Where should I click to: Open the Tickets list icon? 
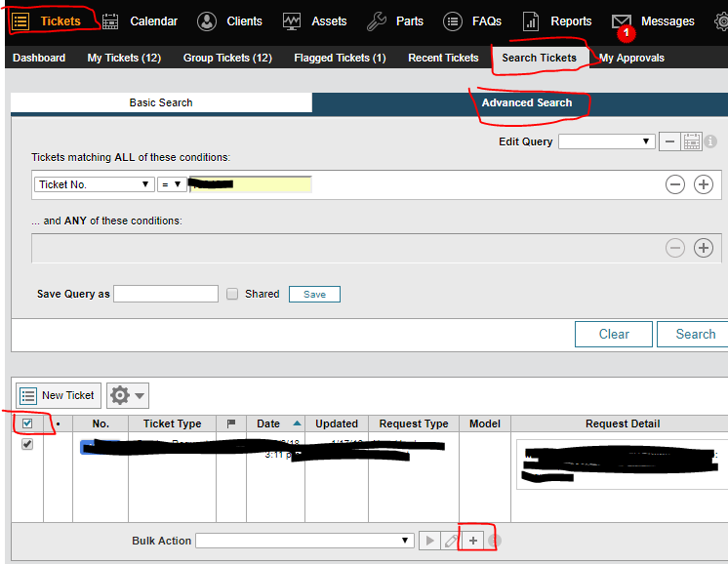tap(20, 21)
